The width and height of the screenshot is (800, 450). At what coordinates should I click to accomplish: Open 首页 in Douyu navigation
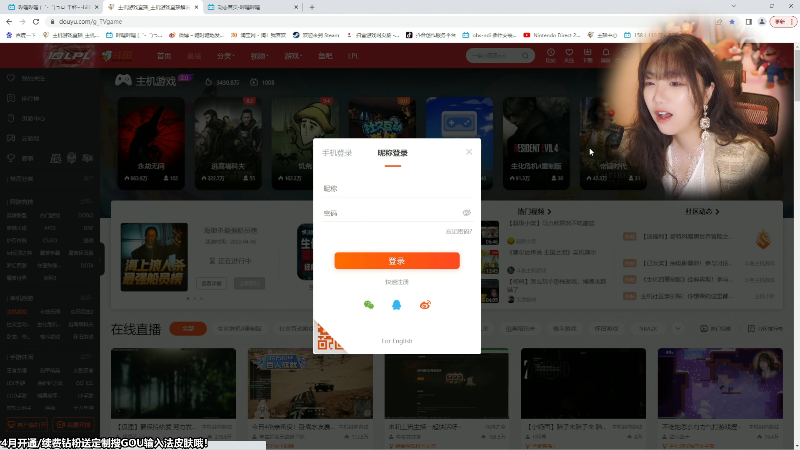164,56
